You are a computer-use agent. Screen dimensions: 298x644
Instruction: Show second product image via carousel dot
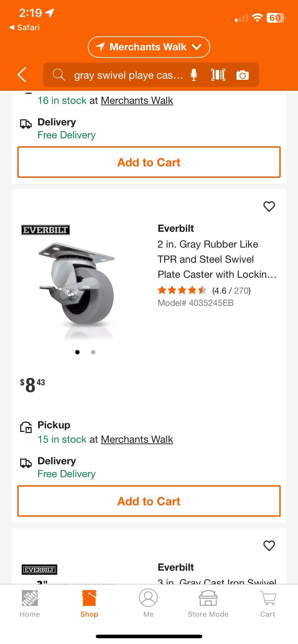point(93,352)
